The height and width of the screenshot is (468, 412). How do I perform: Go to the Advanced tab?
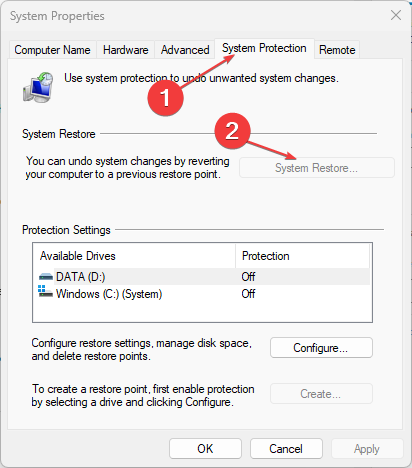click(185, 50)
